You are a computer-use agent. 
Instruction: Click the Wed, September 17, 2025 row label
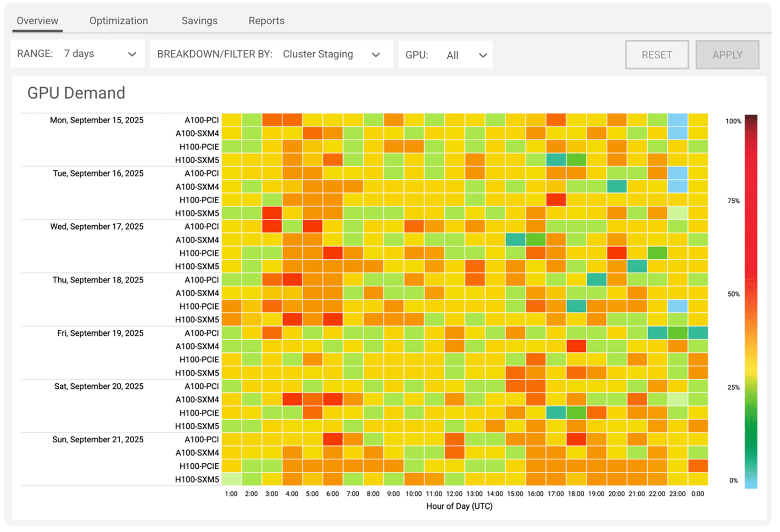pos(97,227)
